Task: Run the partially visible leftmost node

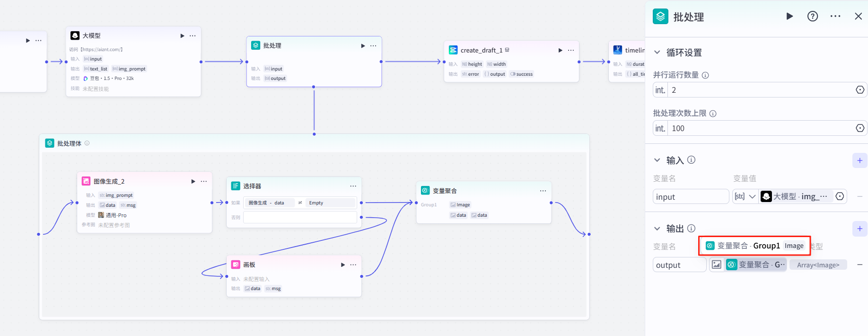Action: click(28, 41)
